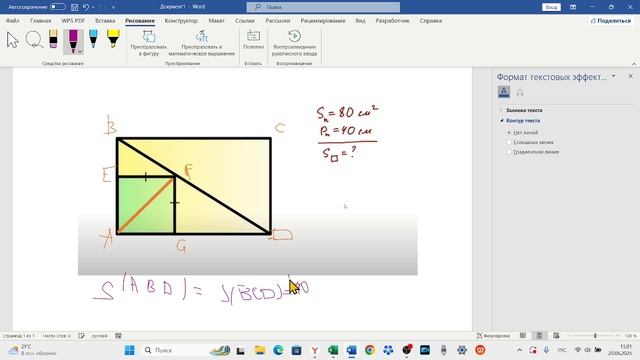
Task: Open the Рассылки tab
Action: [x=278, y=20]
